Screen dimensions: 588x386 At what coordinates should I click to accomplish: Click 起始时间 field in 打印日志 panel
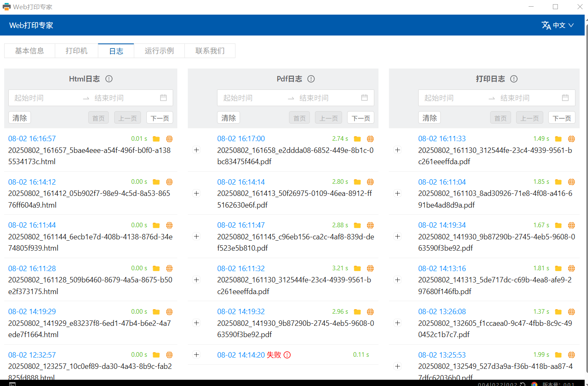point(439,98)
